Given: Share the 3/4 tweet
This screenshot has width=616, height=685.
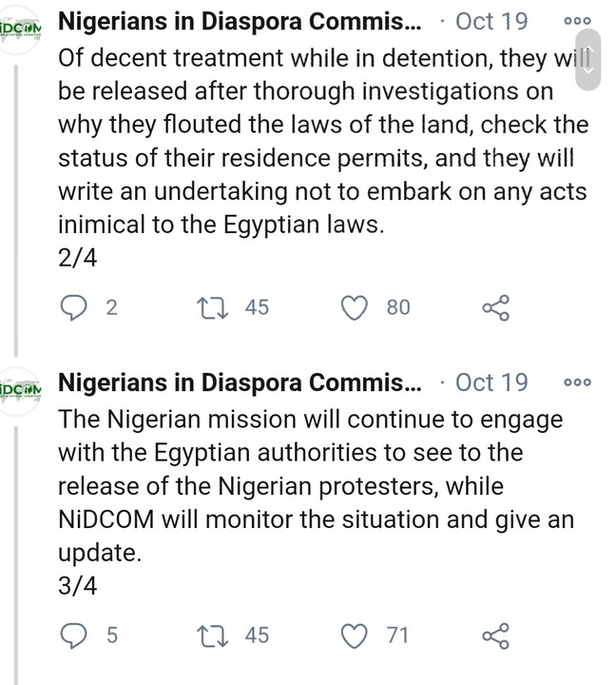Looking at the screenshot, I should tap(495, 636).
